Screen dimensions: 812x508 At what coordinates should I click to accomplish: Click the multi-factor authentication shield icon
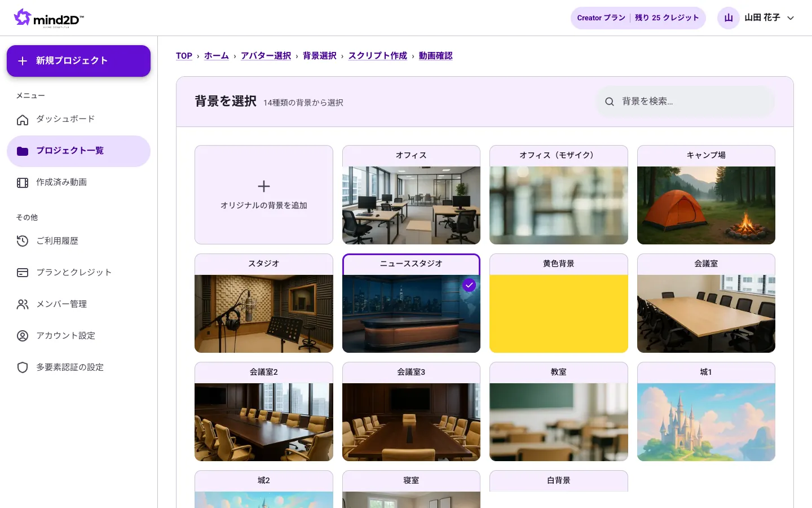click(23, 368)
